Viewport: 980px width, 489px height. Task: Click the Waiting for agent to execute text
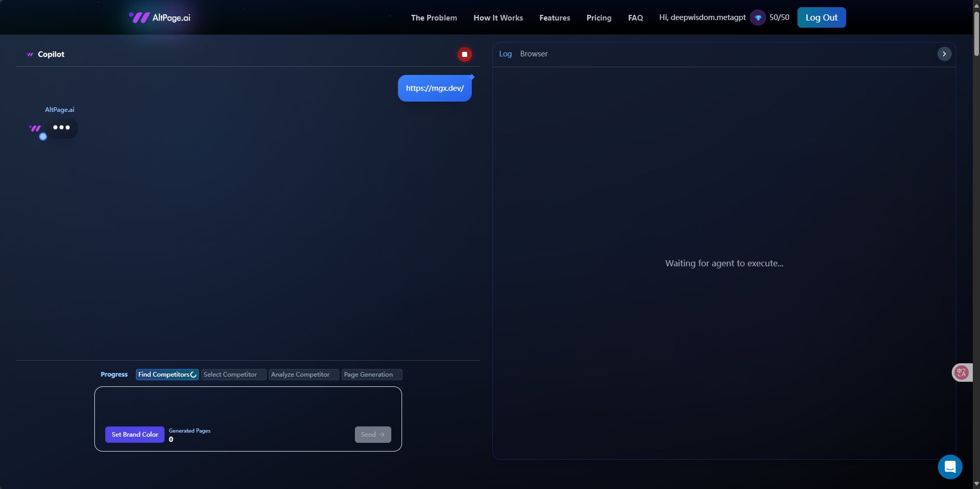click(724, 263)
